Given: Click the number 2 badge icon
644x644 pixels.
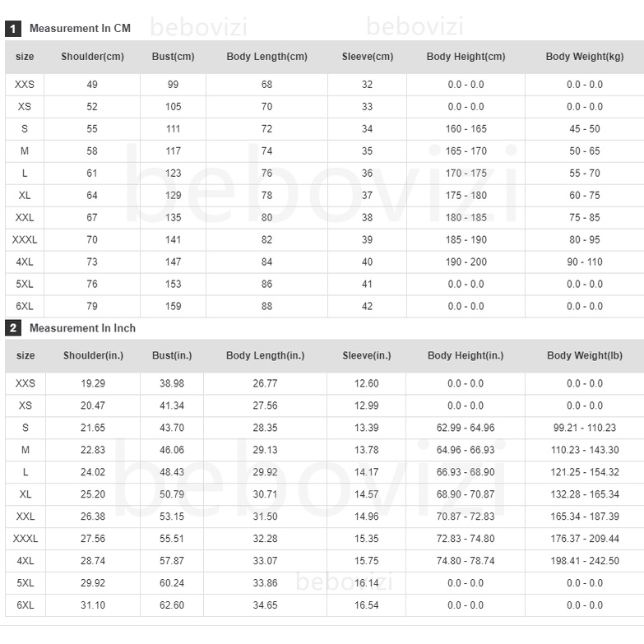Looking at the screenshot, I should click(x=13, y=328).
